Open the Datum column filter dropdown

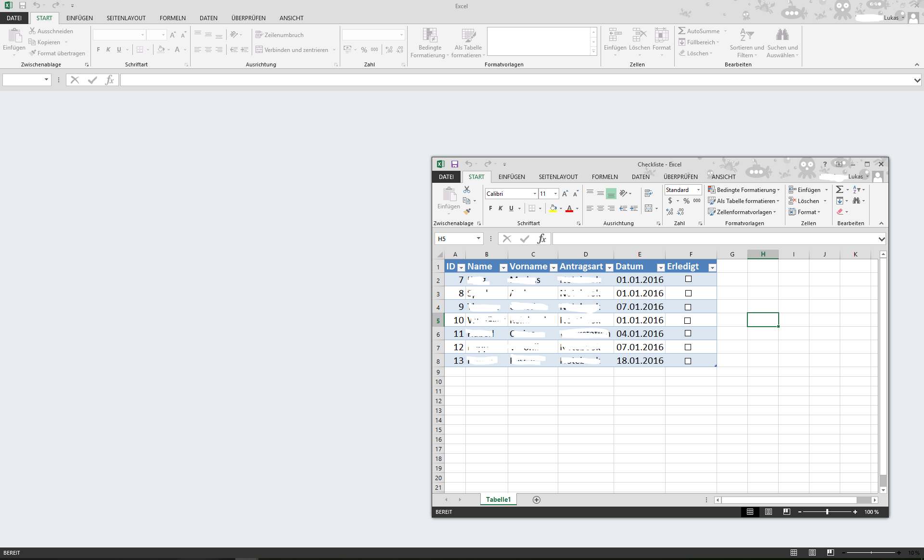pos(661,267)
